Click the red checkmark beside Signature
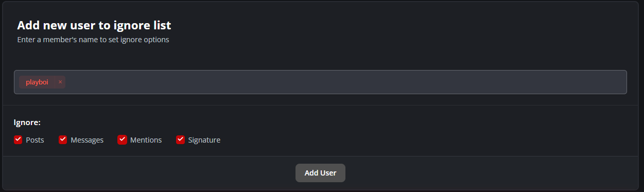This screenshot has width=644, height=192. pos(180,139)
